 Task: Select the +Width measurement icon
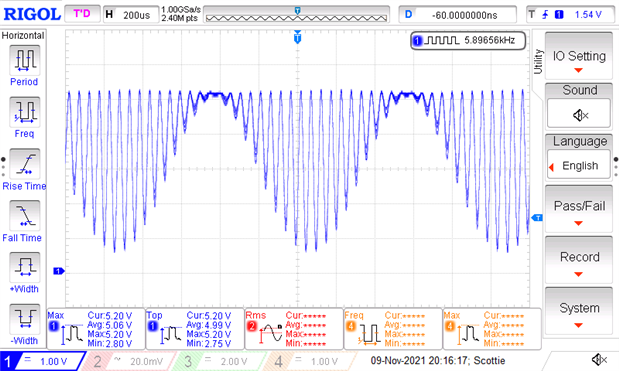click(x=24, y=267)
